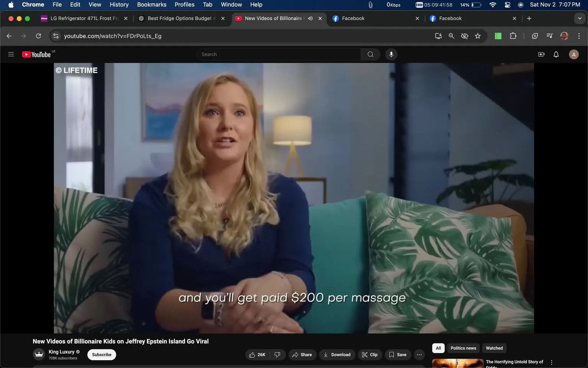Bookmark the page using the star icon
This screenshot has width=588, height=368.
(x=477, y=36)
